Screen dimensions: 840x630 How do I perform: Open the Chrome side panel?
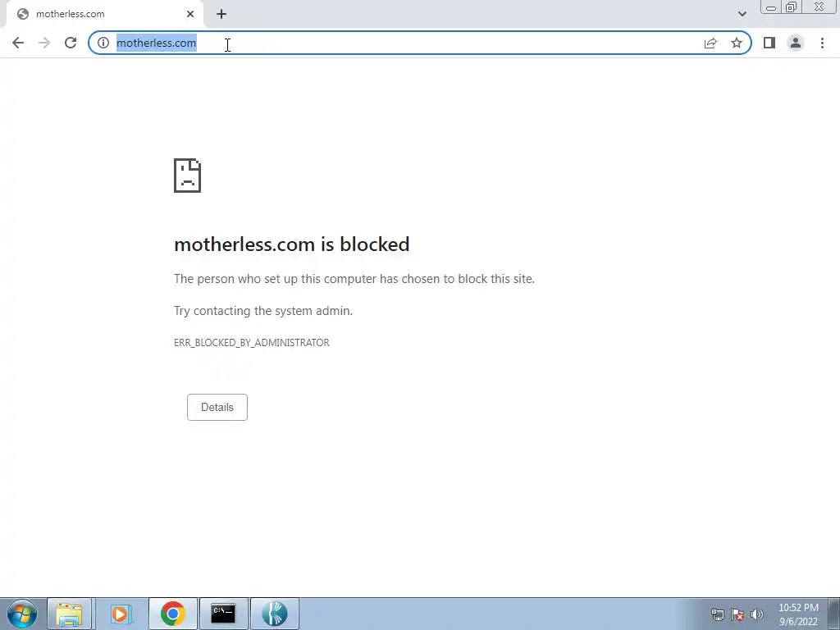(x=769, y=43)
